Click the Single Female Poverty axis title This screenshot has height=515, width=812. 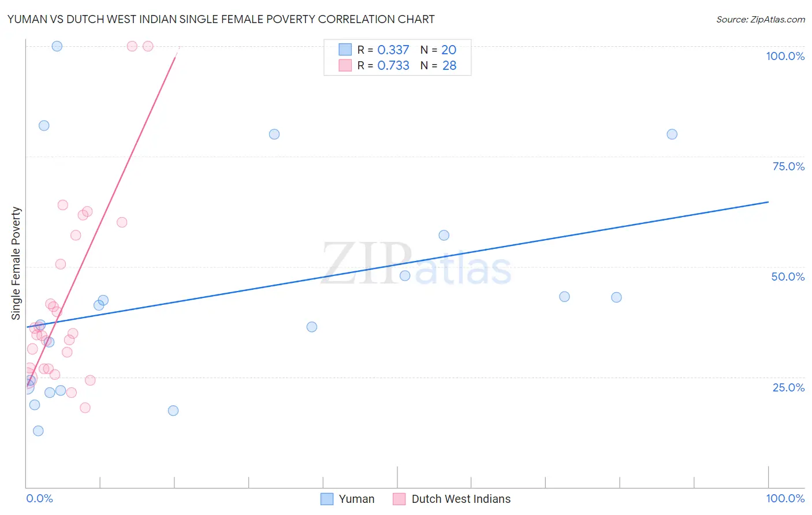(x=16, y=263)
